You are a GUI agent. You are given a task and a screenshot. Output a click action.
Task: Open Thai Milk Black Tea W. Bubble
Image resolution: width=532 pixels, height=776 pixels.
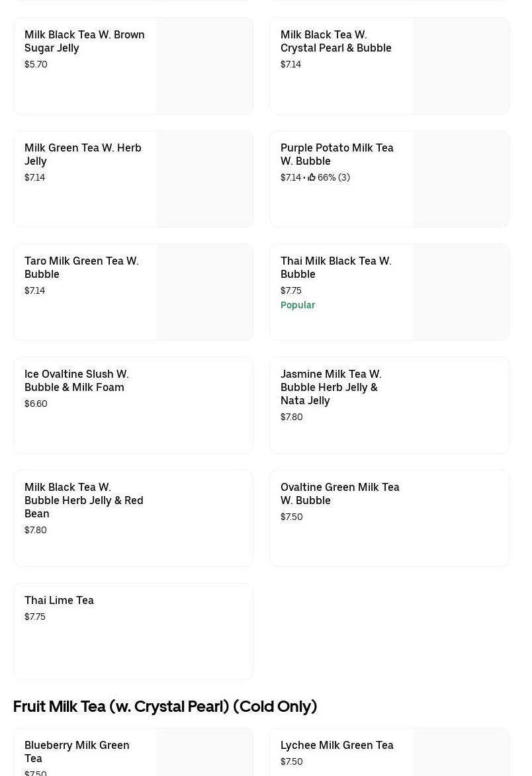(x=335, y=267)
